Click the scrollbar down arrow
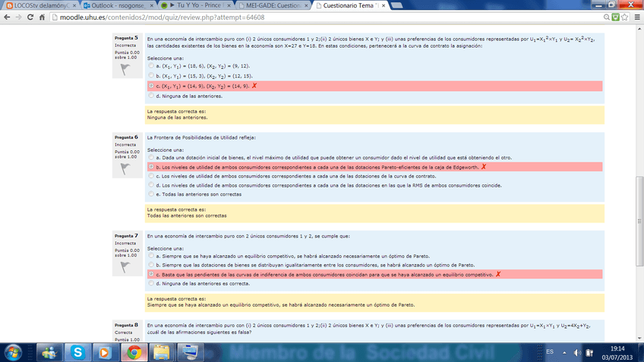The width and height of the screenshot is (644, 362). (x=639, y=338)
